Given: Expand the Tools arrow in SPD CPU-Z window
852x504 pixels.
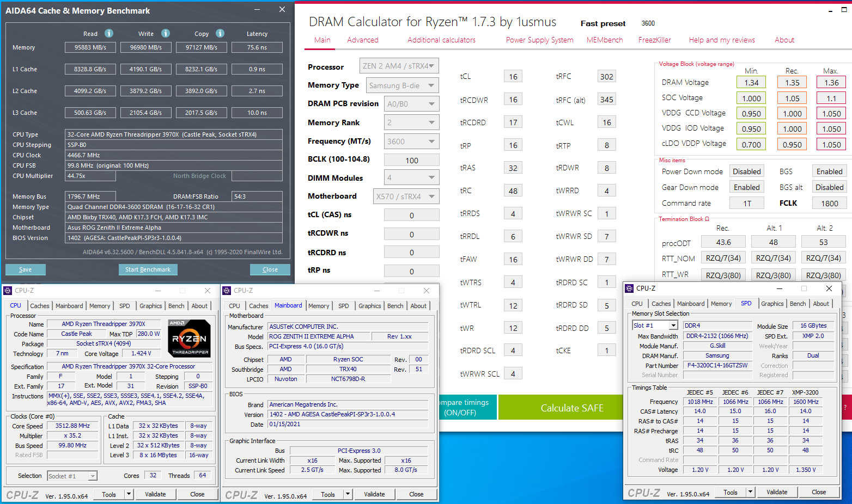Looking at the screenshot, I should (x=750, y=492).
